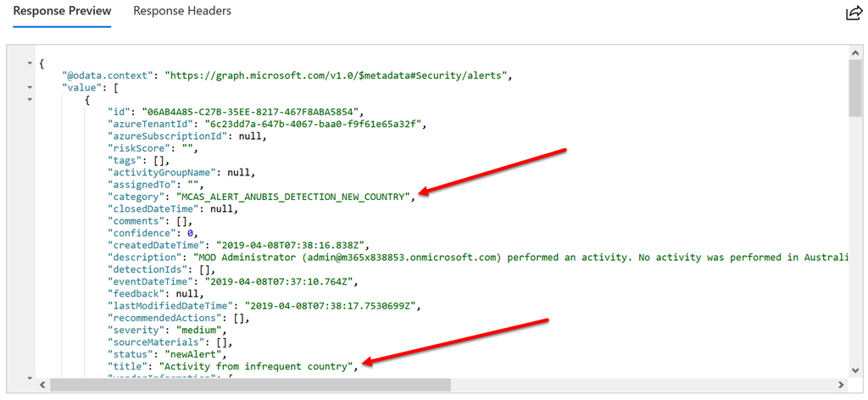868x400 pixels.
Task: Click the vertical scrollbar down arrow
Action: (x=855, y=371)
